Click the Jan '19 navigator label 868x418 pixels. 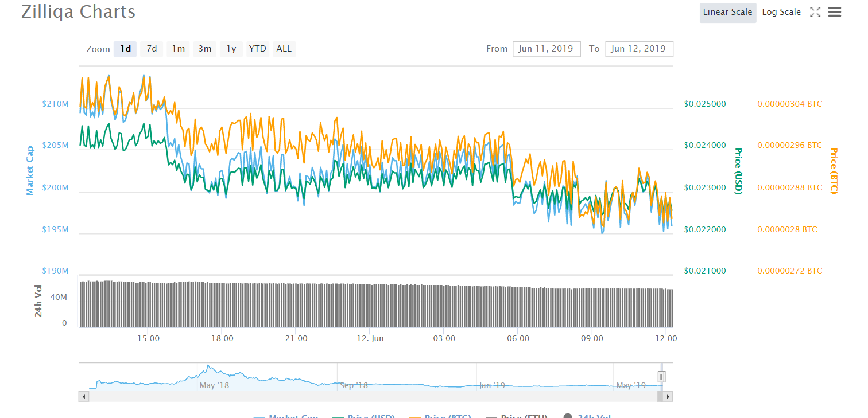491,385
